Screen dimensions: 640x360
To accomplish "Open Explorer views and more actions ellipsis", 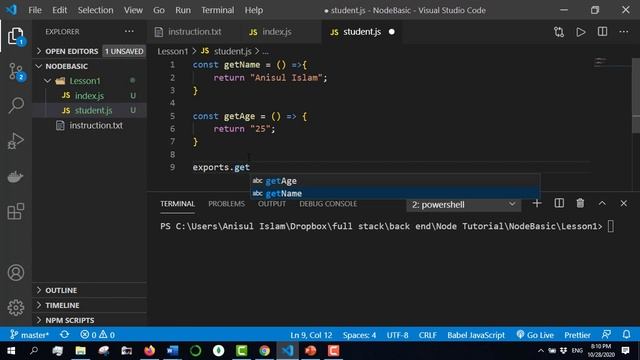I will (x=129, y=31).
